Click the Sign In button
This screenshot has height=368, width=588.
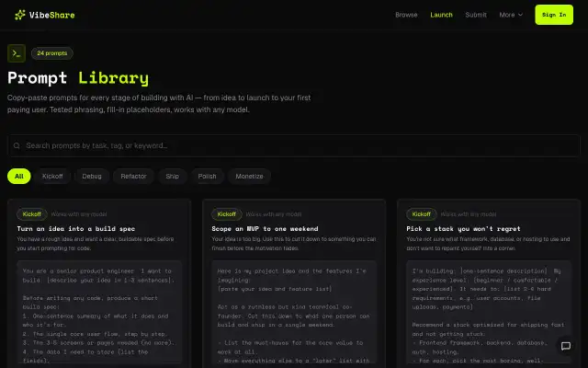click(554, 15)
